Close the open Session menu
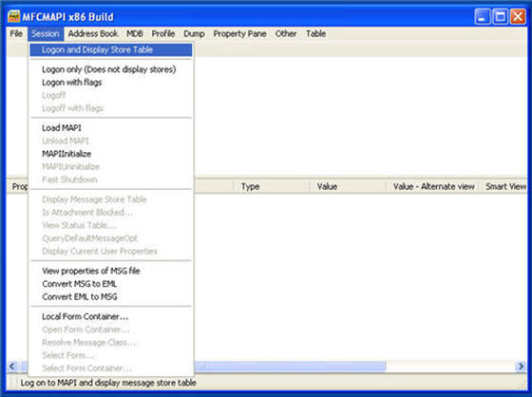The image size is (532, 397). 46,33
